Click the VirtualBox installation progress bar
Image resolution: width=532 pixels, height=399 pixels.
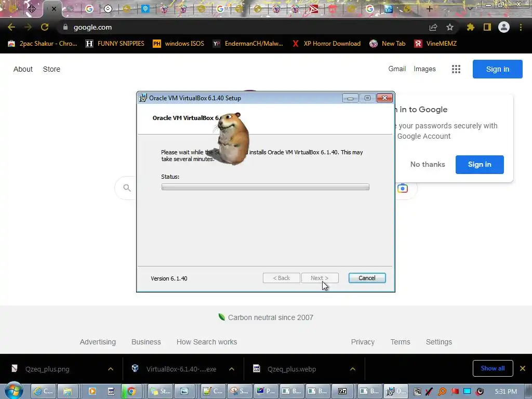265,187
